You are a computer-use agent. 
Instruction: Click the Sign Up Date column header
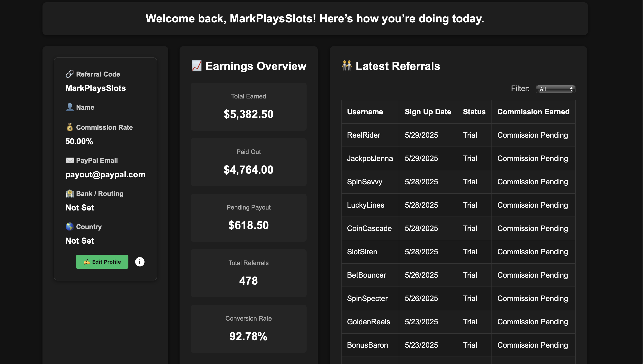(x=428, y=112)
